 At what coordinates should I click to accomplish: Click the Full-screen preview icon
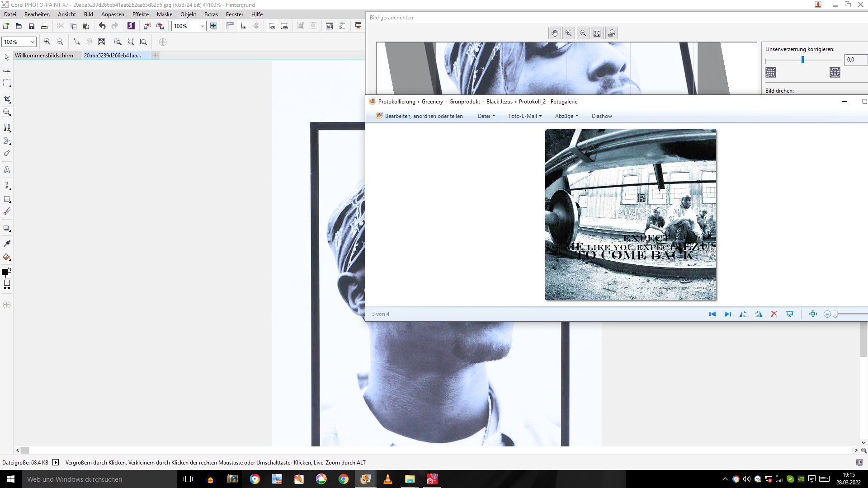click(x=214, y=26)
